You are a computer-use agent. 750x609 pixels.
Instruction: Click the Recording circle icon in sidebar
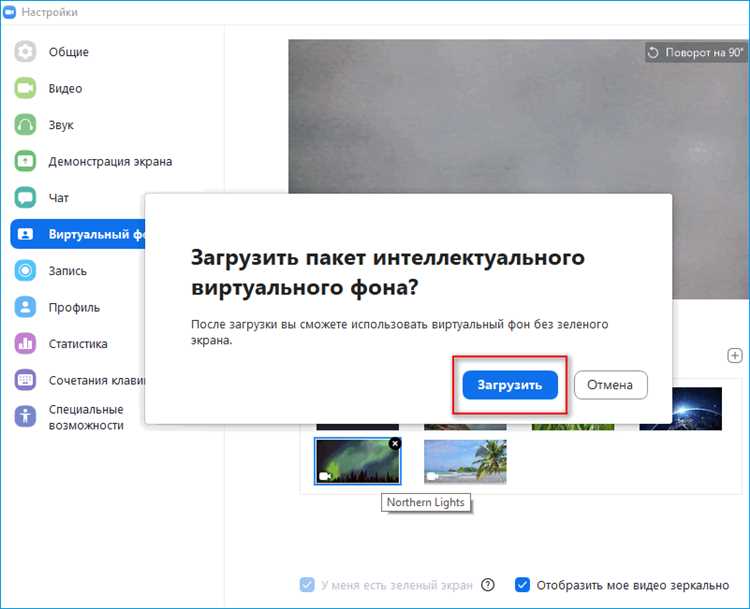(25, 271)
